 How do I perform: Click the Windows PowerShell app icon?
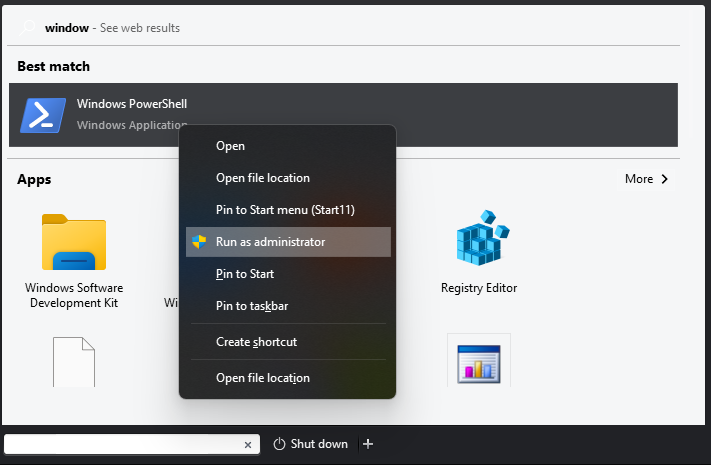coord(43,115)
